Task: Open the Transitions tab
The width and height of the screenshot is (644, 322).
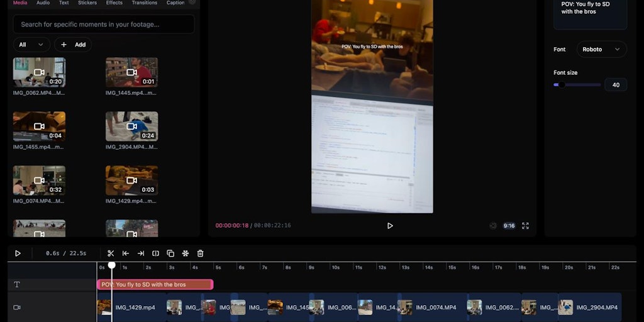Action: [x=145, y=3]
